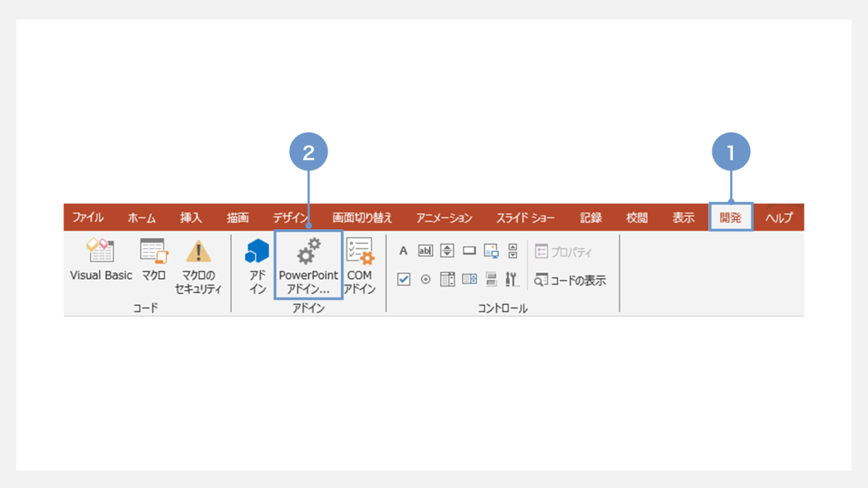Click the blue アドイン add-ins icon
868x488 pixels.
tap(257, 266)
